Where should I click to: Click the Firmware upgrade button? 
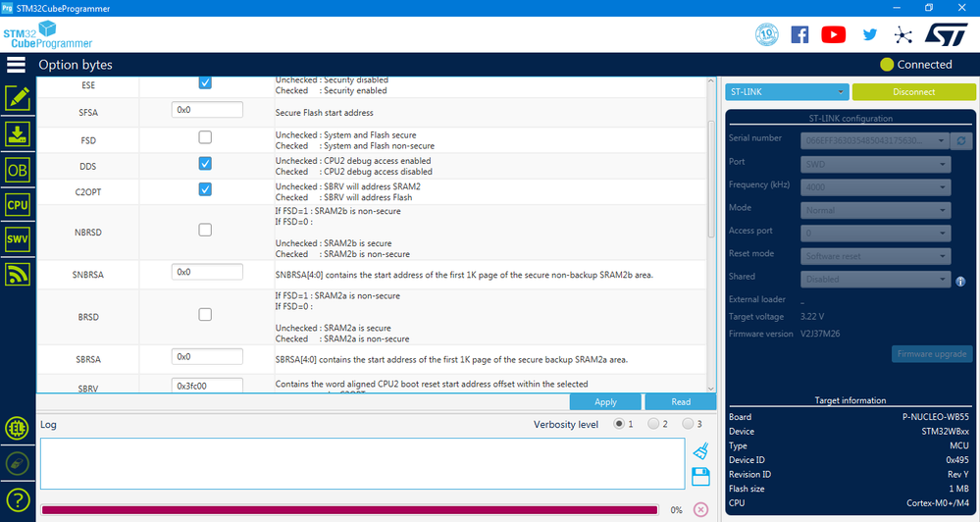(x=932, y=354)
